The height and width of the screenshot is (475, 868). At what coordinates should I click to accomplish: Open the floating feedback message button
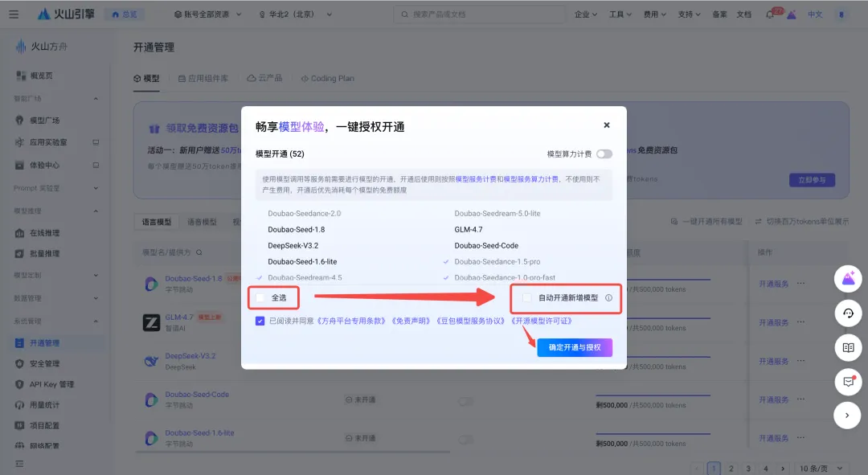(848, 382)
